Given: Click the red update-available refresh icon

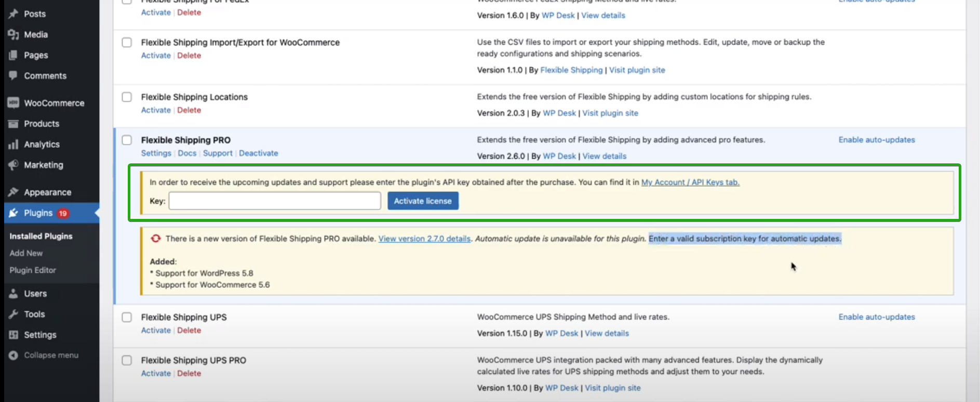Looking at the screenshot, I should pos(155,239).
